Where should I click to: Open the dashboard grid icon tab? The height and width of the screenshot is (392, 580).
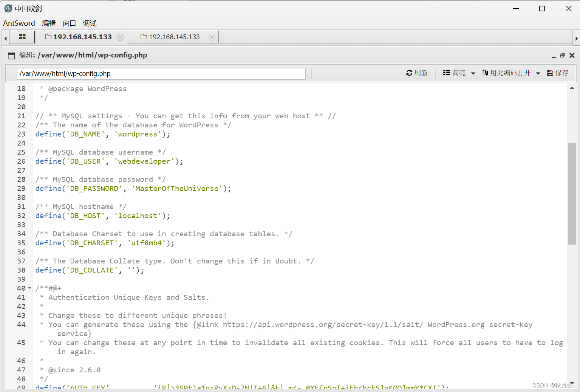click(22, 37)
